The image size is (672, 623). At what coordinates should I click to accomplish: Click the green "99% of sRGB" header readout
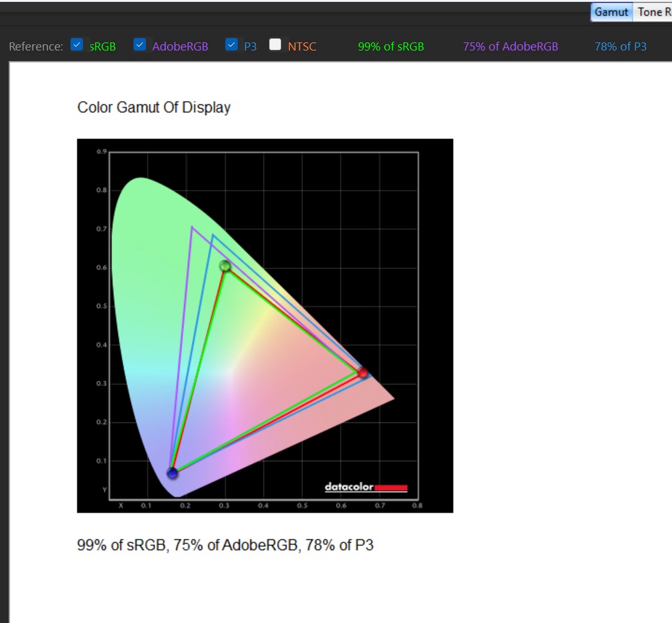[x=391, y=46]
